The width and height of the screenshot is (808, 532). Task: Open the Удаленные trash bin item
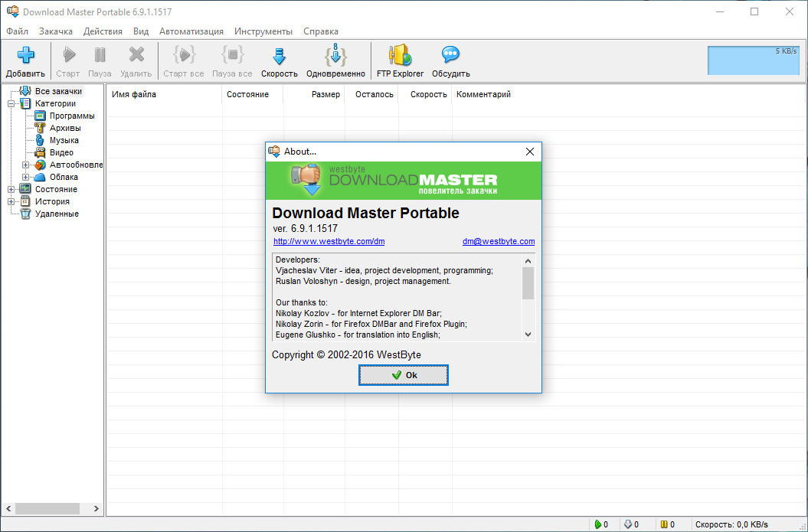coord(26,214)
